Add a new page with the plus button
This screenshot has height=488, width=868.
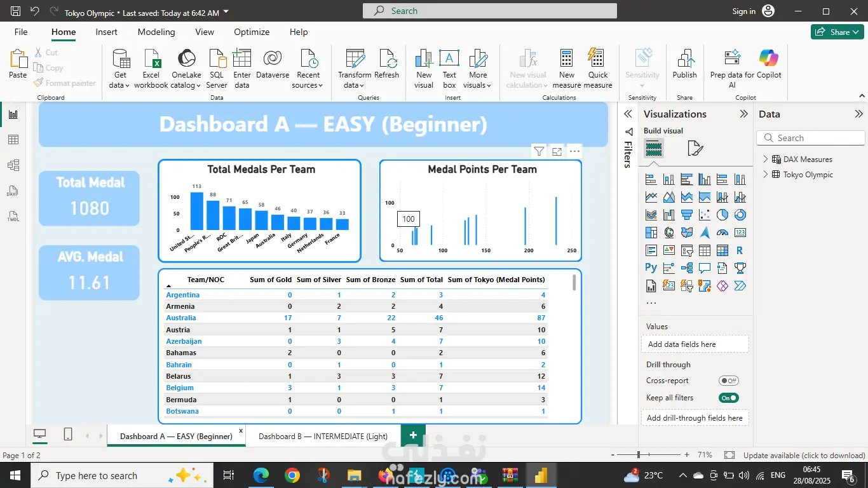(413, 435)
